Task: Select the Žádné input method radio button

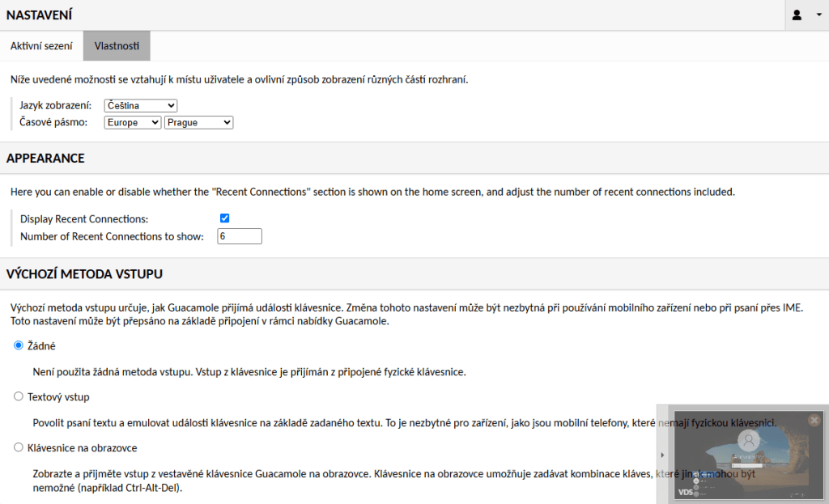Action: pos(19,345)
